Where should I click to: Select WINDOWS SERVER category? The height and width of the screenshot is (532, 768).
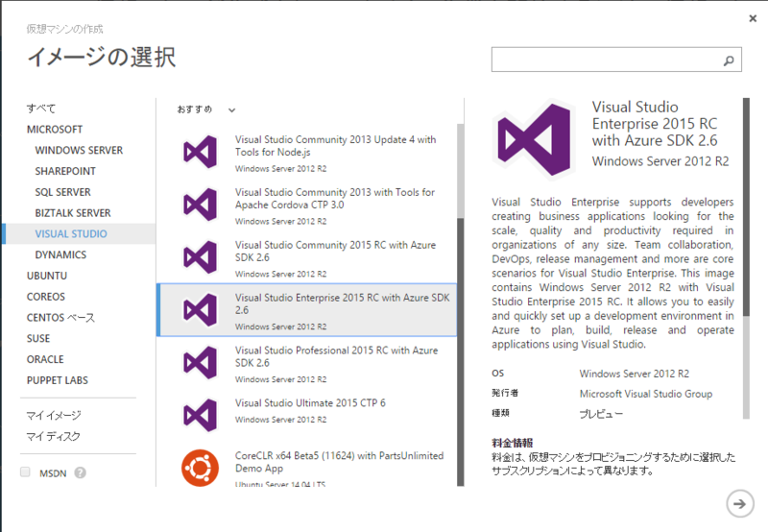point(79,151)
